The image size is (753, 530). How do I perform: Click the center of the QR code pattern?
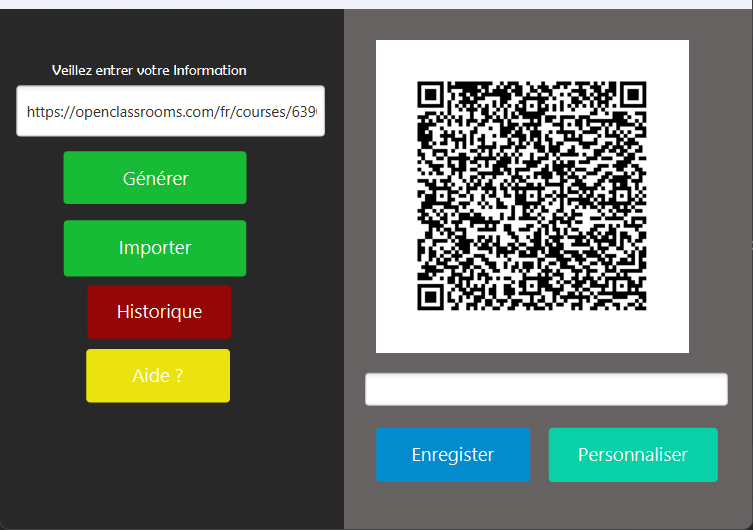click(x=532, y=196)
